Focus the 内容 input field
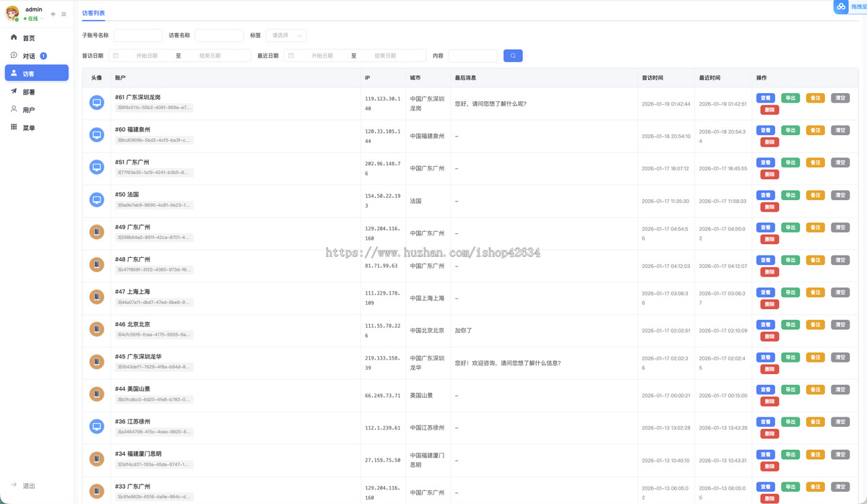The image size is (867, 504). (x=473, y=56)
